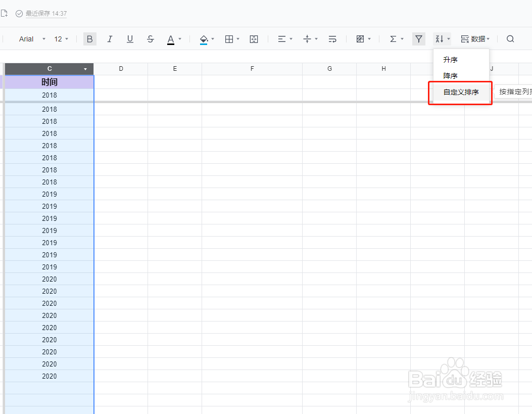Click the new document icon
The image size is (532, 414).
[x=4, y=14]
